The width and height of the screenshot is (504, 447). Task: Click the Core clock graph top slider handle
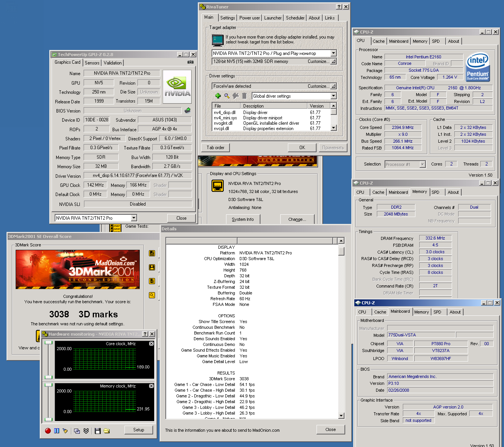tap(48, 343)
